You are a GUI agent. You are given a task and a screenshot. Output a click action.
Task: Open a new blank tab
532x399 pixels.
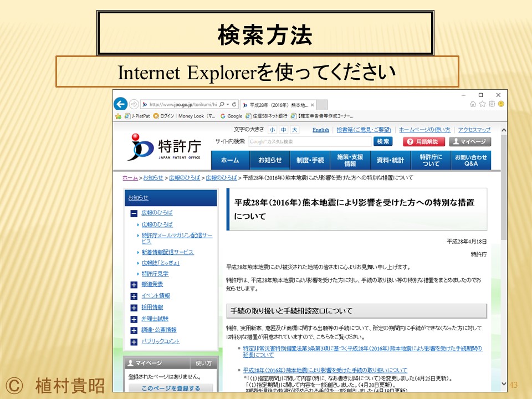[322, 105]
